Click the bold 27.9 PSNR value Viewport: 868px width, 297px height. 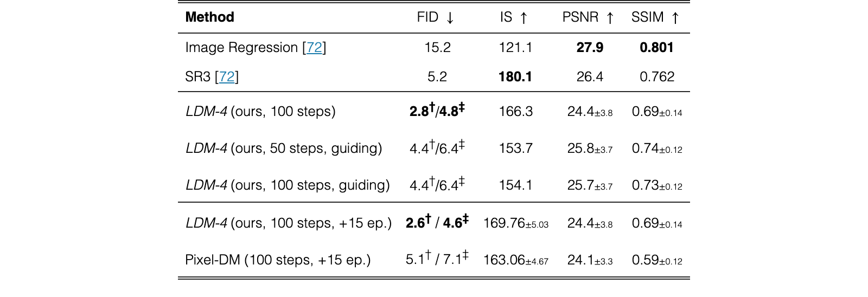click(590, 48)
